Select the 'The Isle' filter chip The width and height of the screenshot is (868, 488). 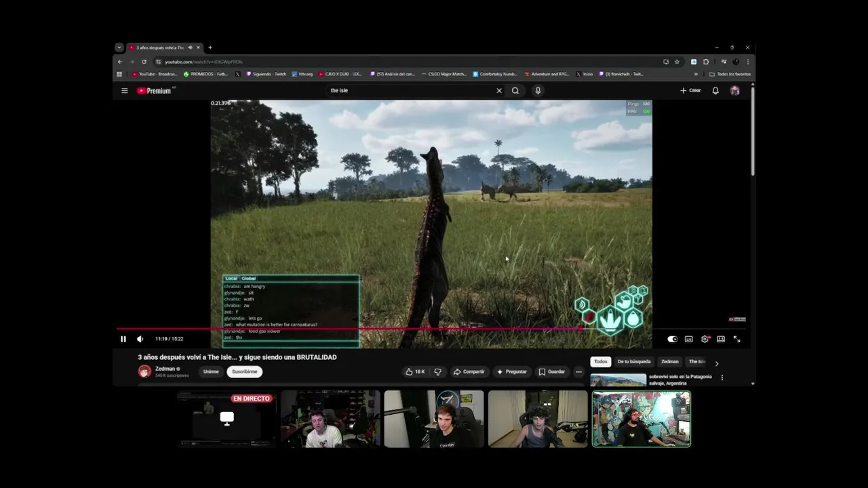697,362
